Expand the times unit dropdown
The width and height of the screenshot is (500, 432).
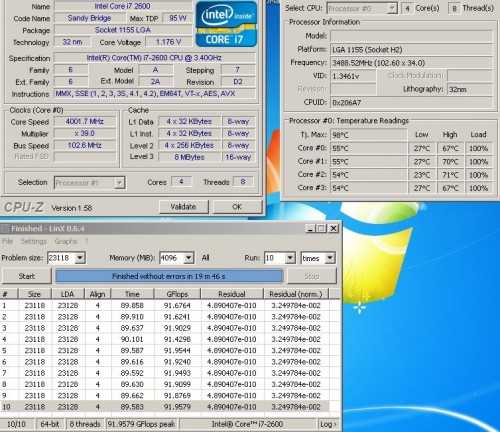[x=330, y=258]
